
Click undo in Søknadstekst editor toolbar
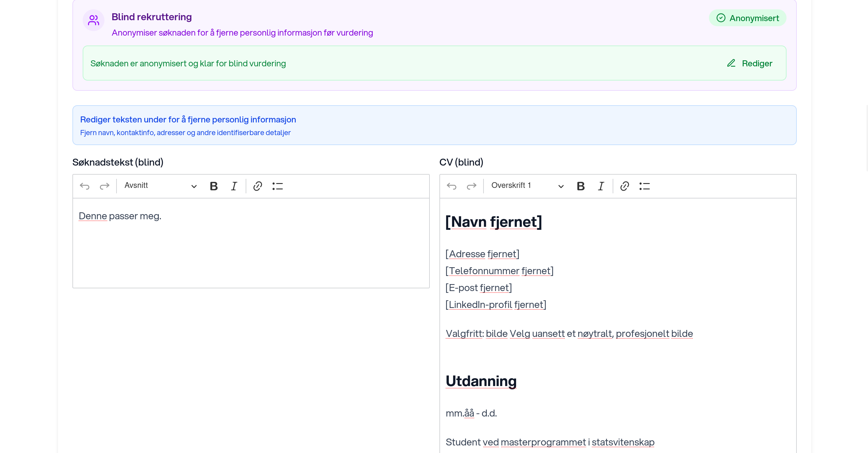click(85, 186)
